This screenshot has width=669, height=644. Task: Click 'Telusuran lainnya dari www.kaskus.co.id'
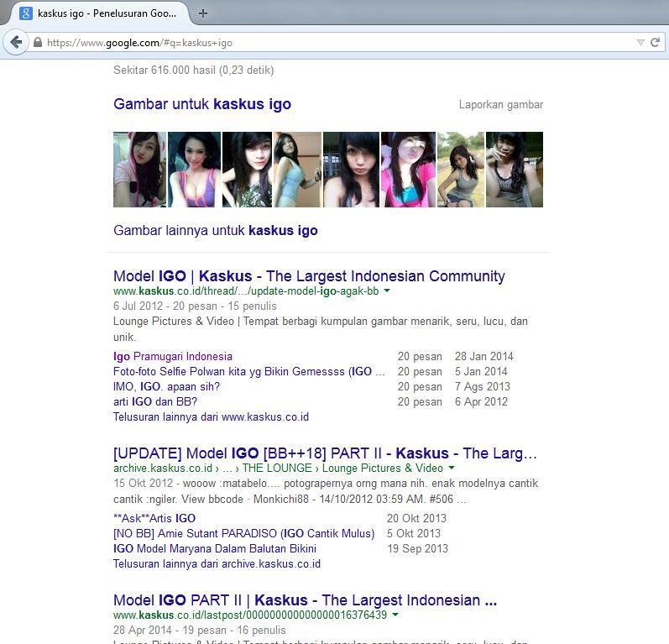point(212,417)
